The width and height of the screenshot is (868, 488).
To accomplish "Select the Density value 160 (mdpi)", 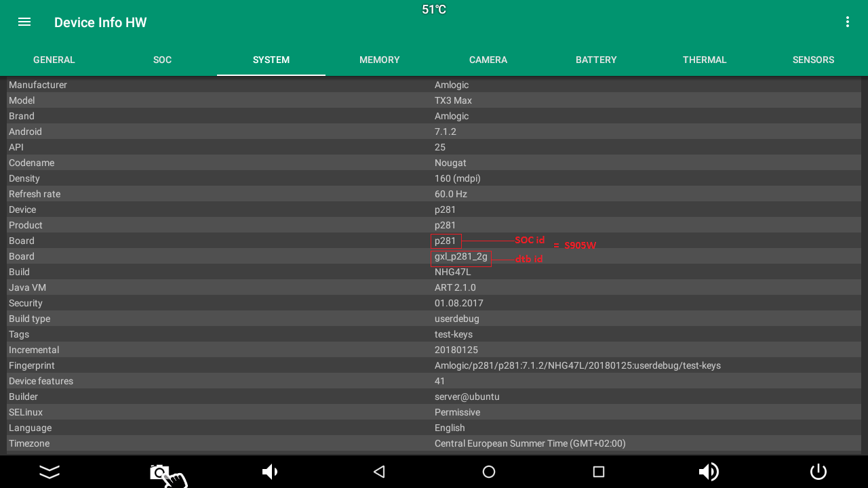I will tap(458, 178).
